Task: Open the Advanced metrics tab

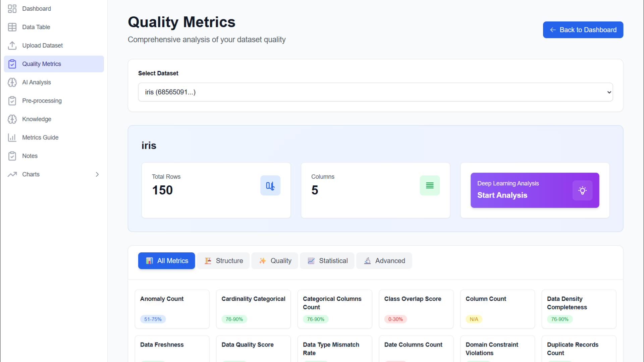Action: [384, 261]
